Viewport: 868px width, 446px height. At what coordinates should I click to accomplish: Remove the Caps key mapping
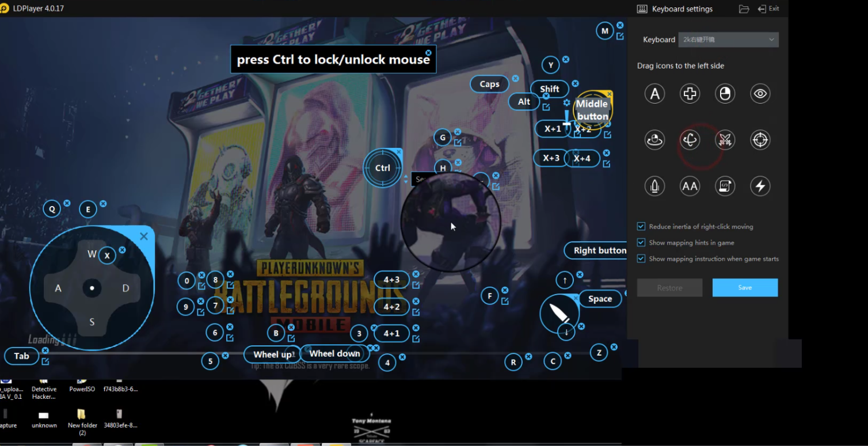pos(515,78)
